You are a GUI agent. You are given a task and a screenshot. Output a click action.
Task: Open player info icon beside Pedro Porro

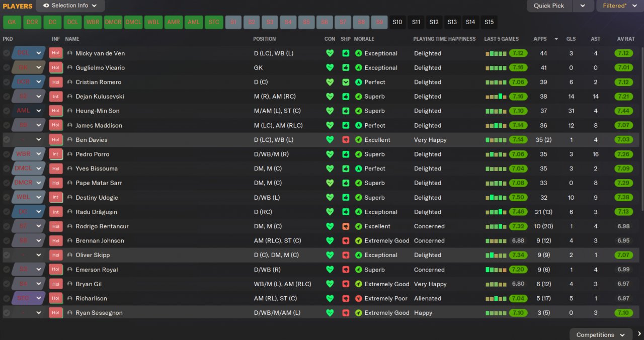click(70, 154)
